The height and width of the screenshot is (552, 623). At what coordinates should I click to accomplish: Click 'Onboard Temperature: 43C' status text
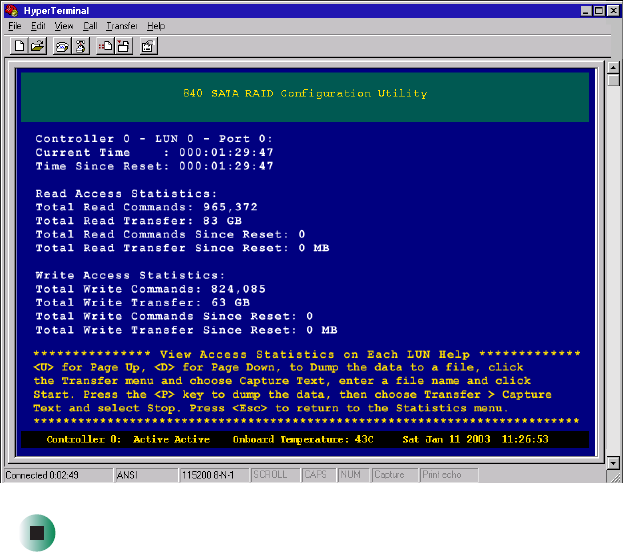303,440
